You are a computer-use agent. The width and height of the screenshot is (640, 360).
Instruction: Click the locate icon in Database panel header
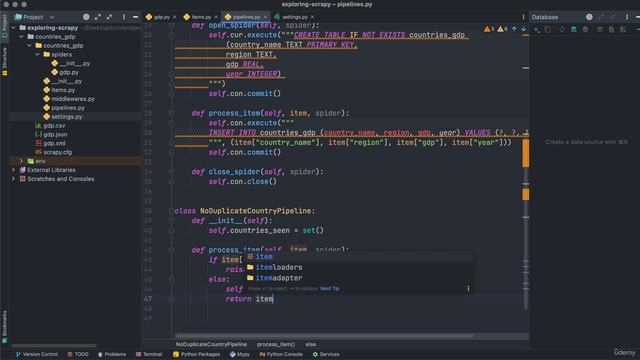[589, 17]
